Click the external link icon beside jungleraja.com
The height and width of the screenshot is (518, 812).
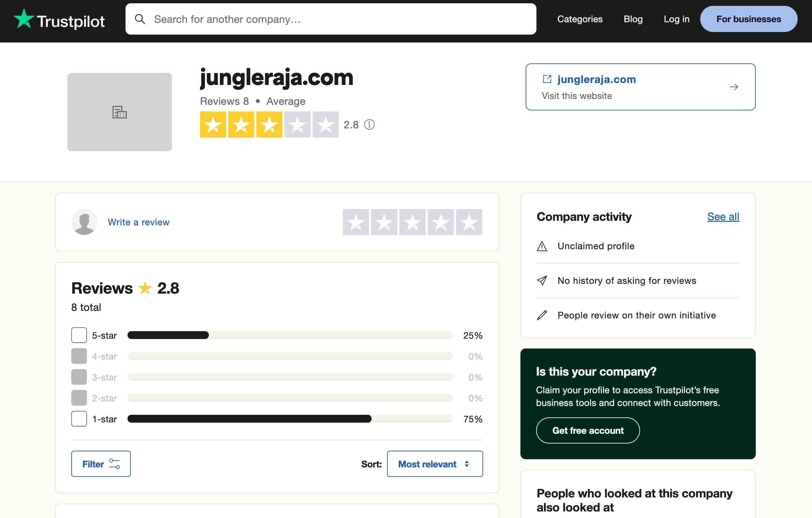pos(547,79)
